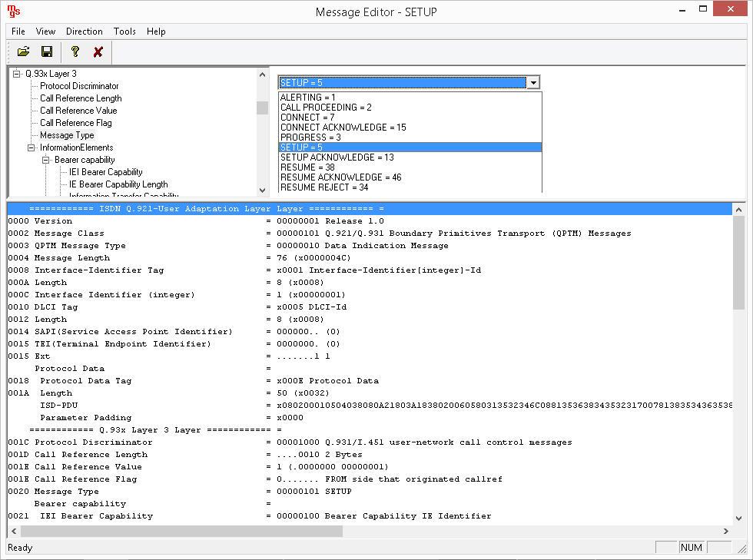Click the ISD-PDU hex value row
753x560 pixels.
pos(370,406)
